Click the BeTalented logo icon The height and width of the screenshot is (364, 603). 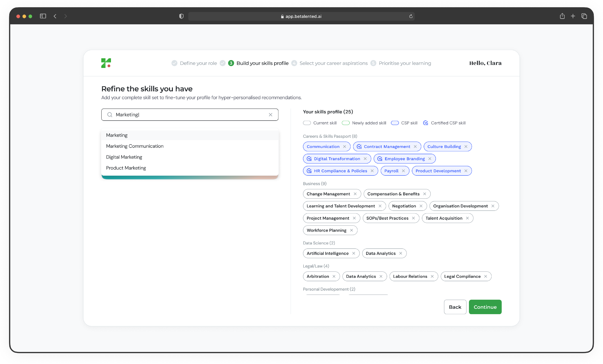click(106, 63)
